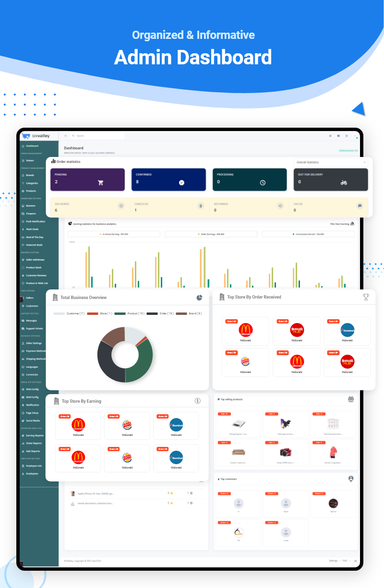Open Orders in the sidebar menu
384x588 pixels.
(x=30, y=160)
